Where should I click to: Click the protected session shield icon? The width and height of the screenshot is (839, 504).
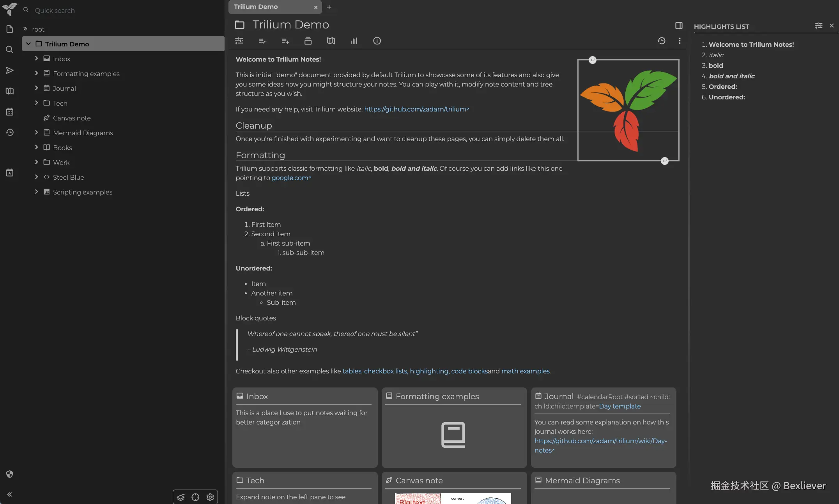10,474
